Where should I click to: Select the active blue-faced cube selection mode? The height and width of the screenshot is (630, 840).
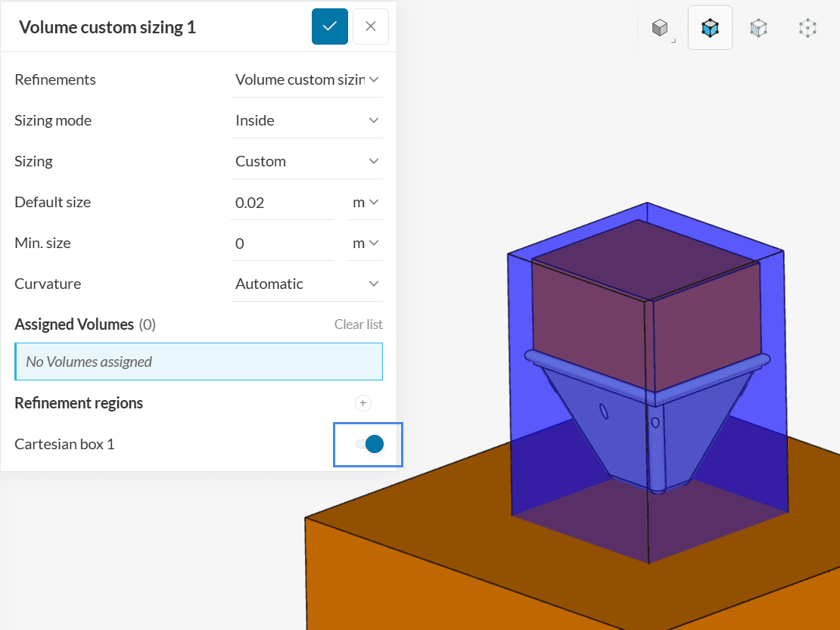[710, 28]
